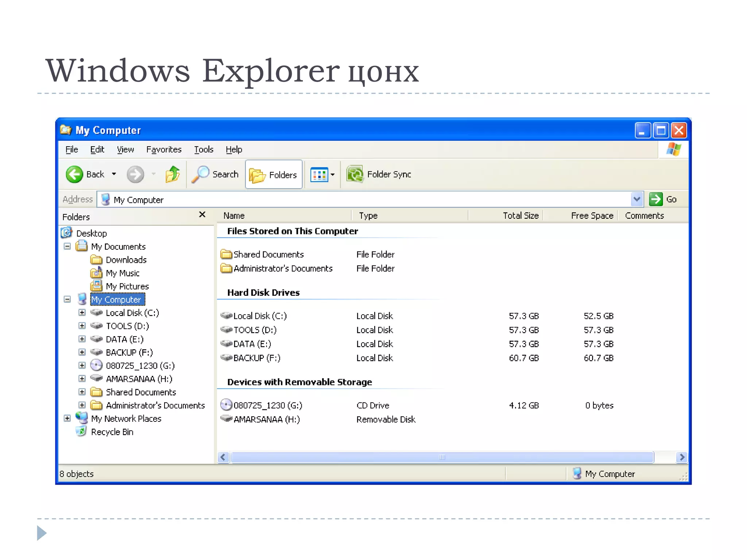
Task: Sort by the Name column header
Action: 285,215
